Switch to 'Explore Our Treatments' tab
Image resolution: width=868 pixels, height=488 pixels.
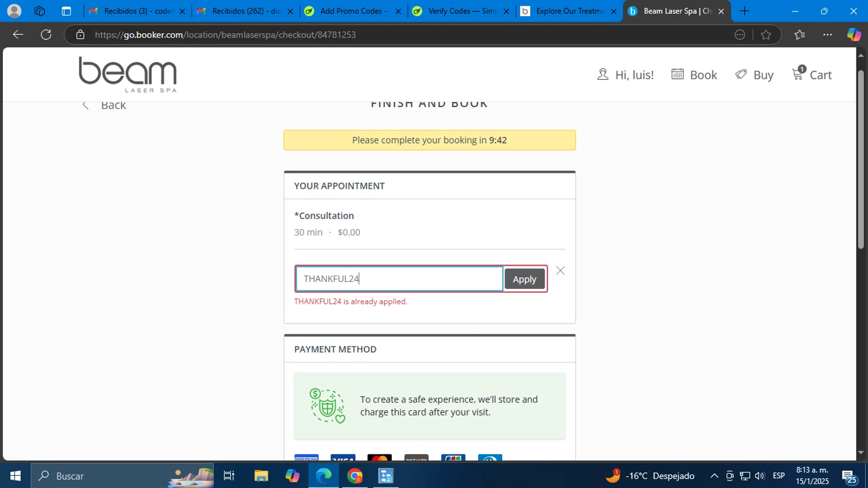569,11
